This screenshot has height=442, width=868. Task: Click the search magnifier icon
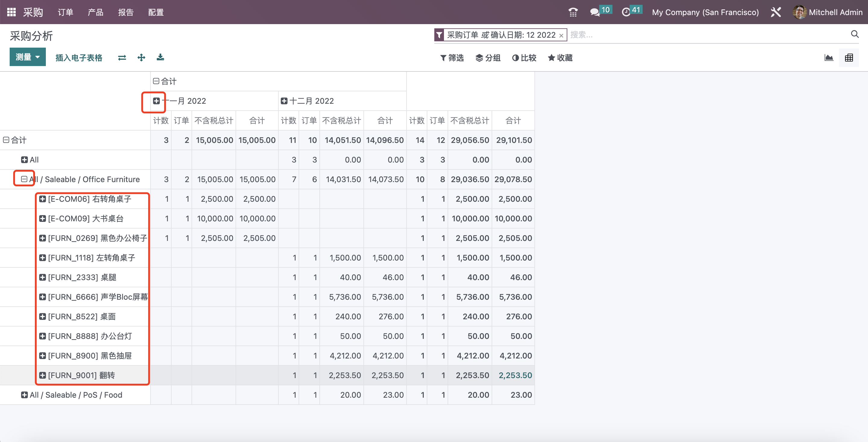[854, 34]
